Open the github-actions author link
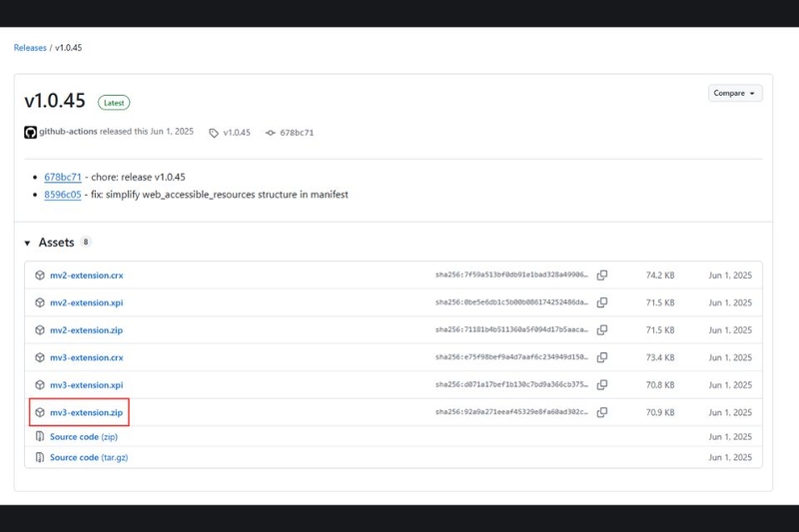The image size is (799, 532). click(68, 132)
